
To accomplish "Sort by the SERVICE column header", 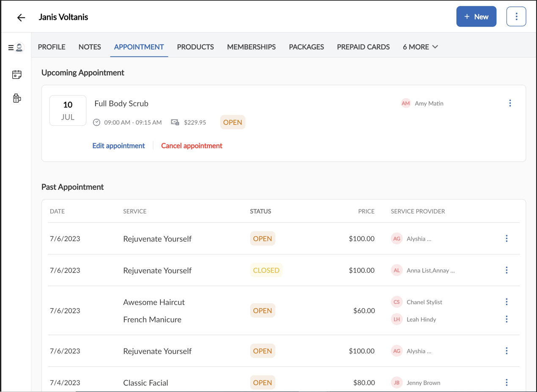I will (135, 211).
